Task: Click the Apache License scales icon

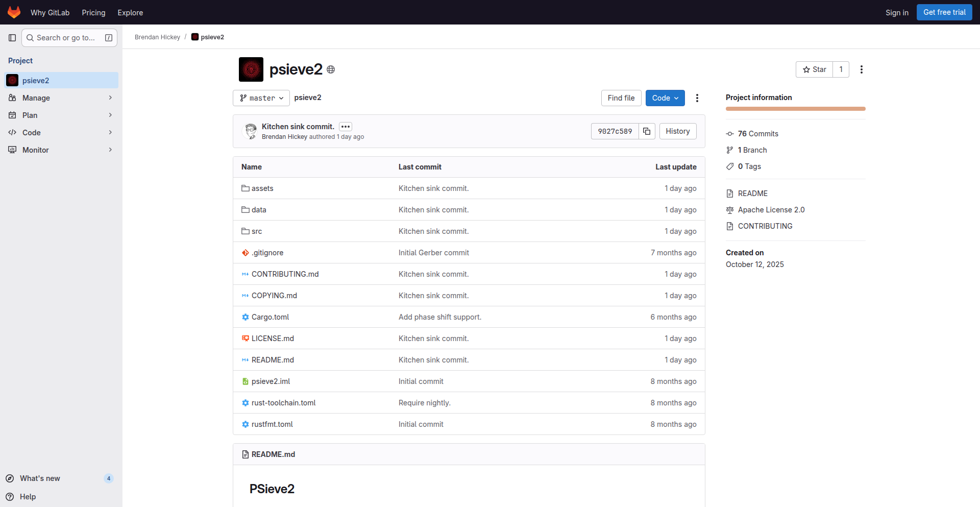Action: click(730, 210)
